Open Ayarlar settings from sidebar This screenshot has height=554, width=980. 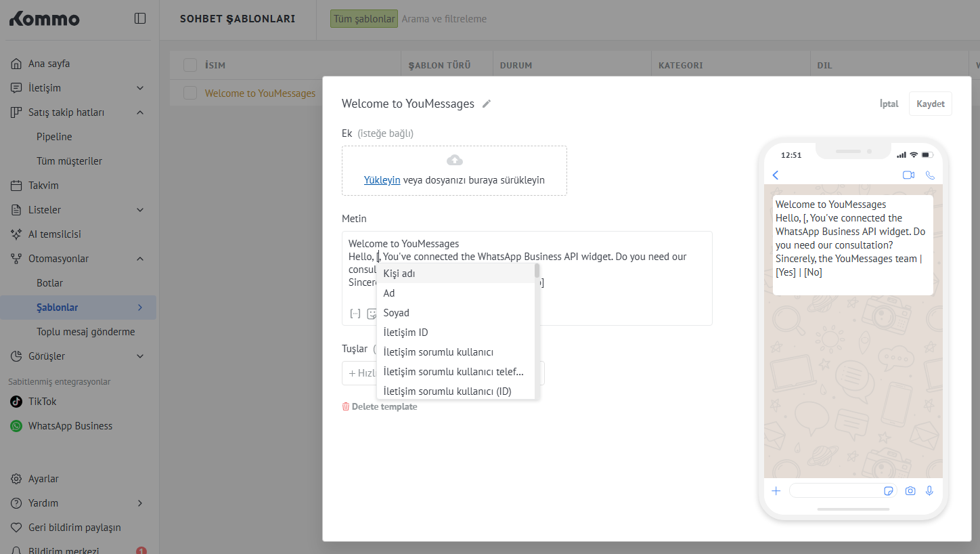[43, 479]
